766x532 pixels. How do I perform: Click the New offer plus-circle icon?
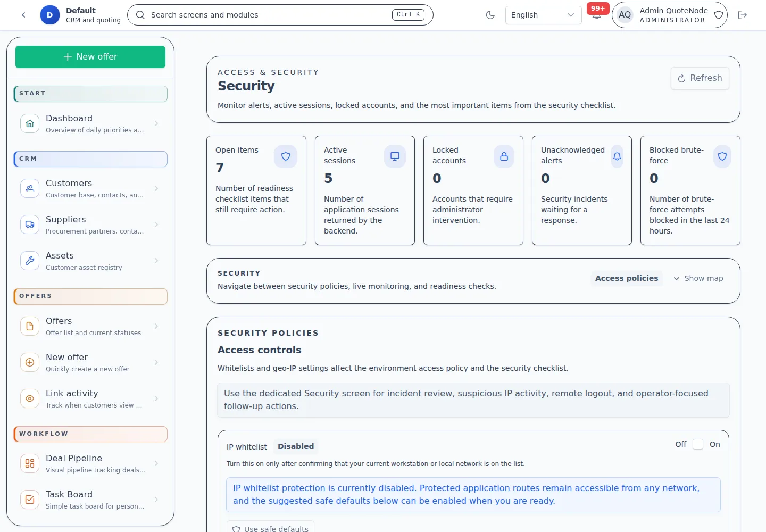[x=30, y=362]
